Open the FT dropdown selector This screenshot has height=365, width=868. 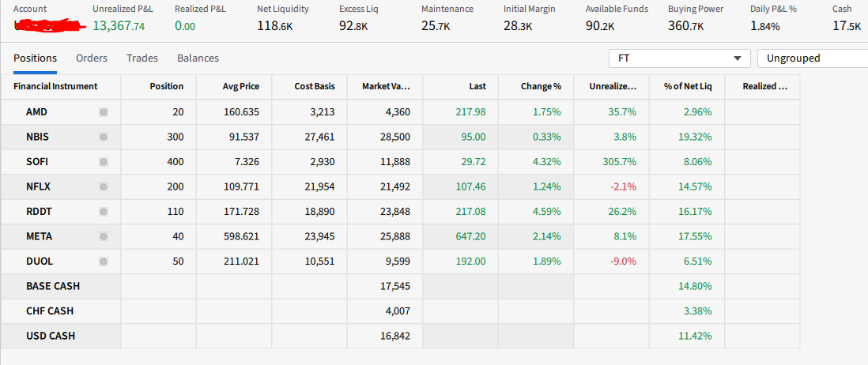pyautogui.click(x=679, y=58)
